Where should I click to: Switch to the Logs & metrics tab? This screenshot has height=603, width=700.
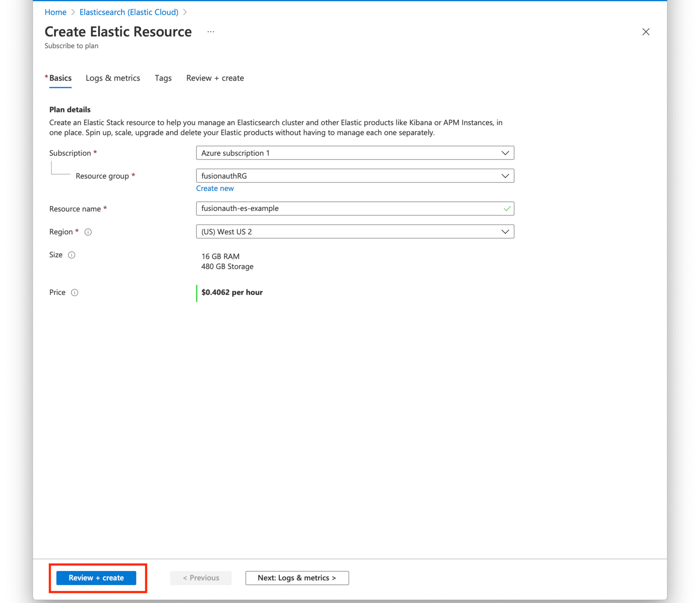click(x=113, y=78)
